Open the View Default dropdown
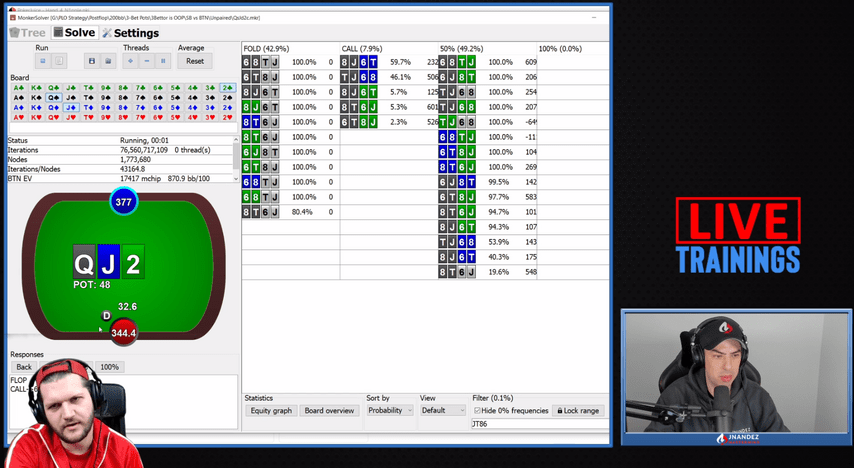This screenshot has width=854, height=468. [443, 410]
